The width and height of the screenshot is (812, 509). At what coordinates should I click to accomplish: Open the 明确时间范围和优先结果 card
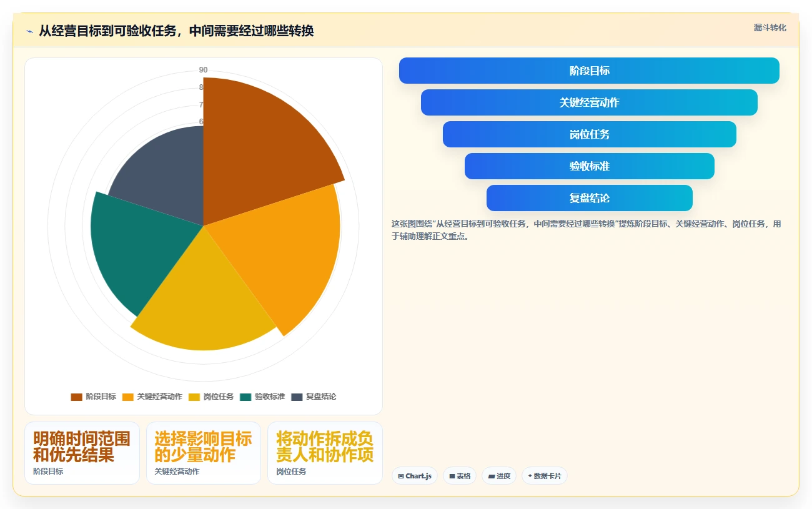82,453
